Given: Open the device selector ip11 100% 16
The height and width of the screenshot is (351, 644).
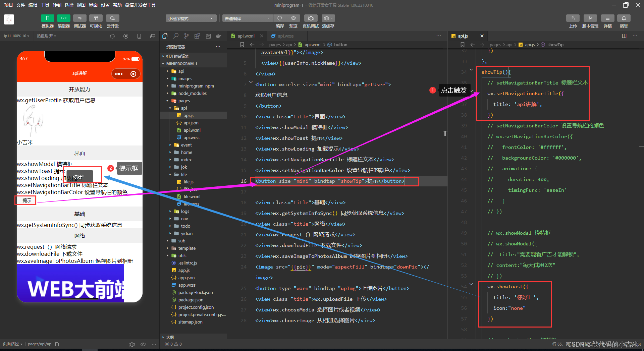Looking at the screenshot, I should pos(16,36).
